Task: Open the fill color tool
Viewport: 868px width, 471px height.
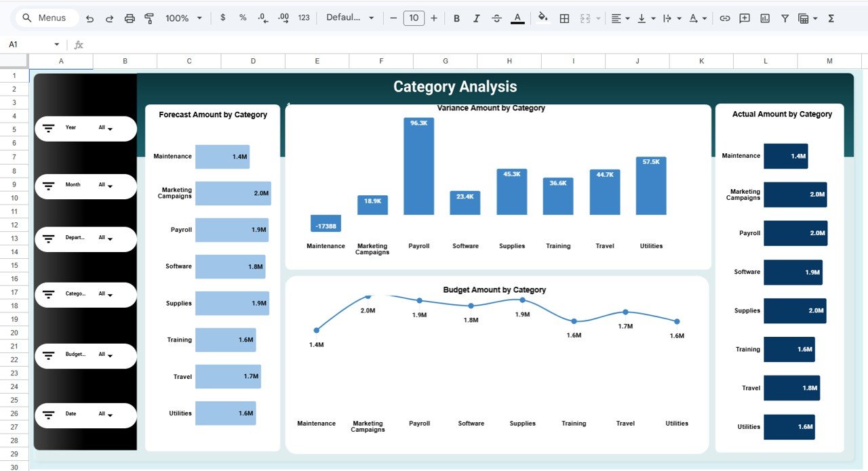Action: [x=542, y=18]
